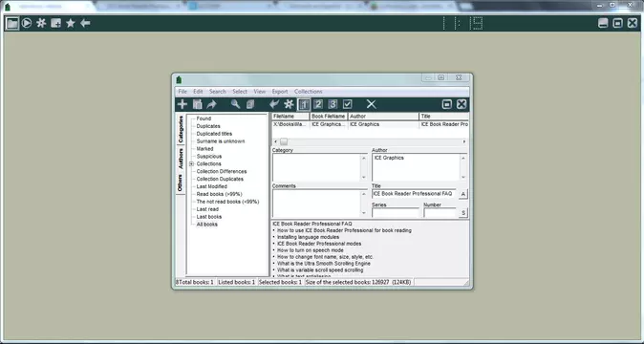
Task: Click the star bookmark icon in main toolbar
Action: point(71,23)
